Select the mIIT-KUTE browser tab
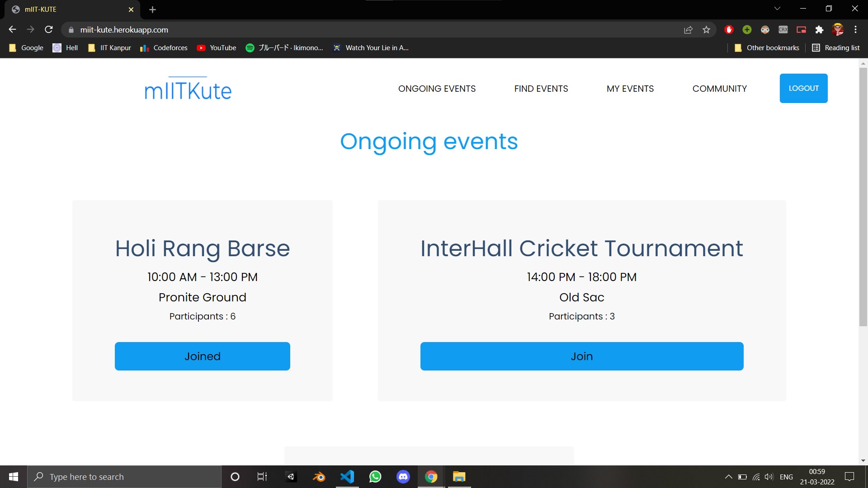Screen dimensions: 868x488 point(72,9)
